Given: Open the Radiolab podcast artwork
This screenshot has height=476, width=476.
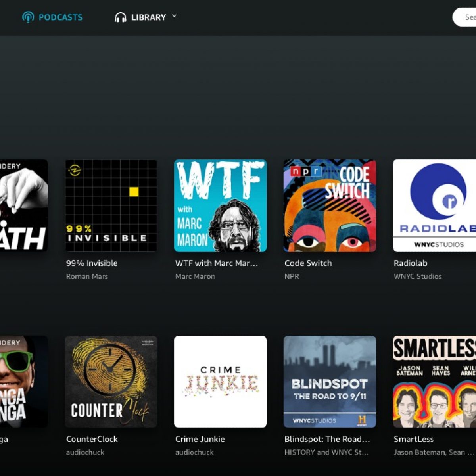Looking at the screenshot, I should click(435, 206).
